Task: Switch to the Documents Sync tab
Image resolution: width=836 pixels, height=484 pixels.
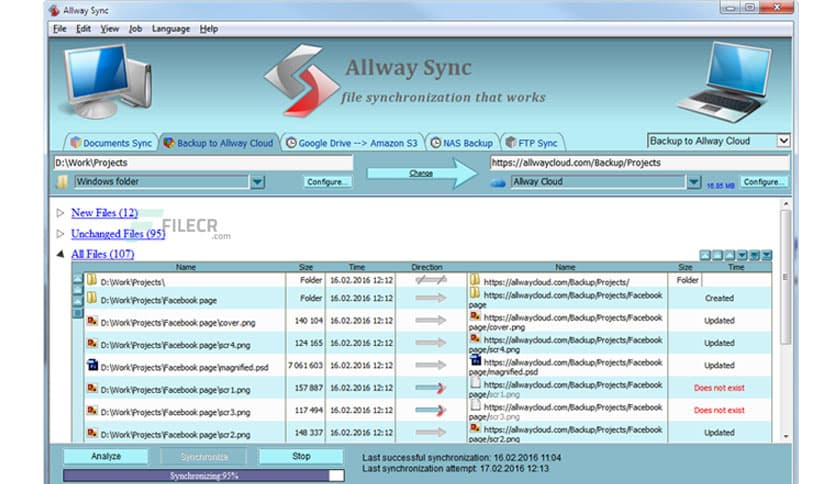Action: point(111,143)
